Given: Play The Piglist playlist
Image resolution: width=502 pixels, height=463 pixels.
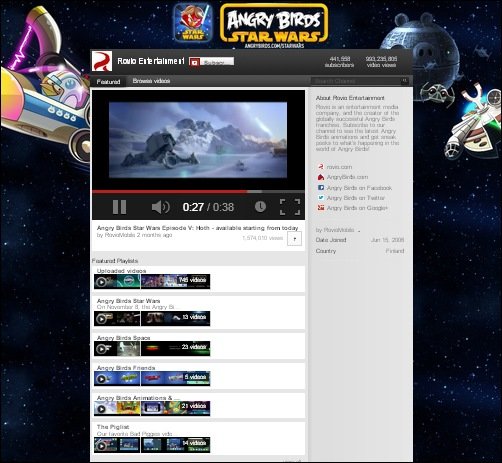Looking at the screenshot, I should pyautogui.click(x=101, y=446).
